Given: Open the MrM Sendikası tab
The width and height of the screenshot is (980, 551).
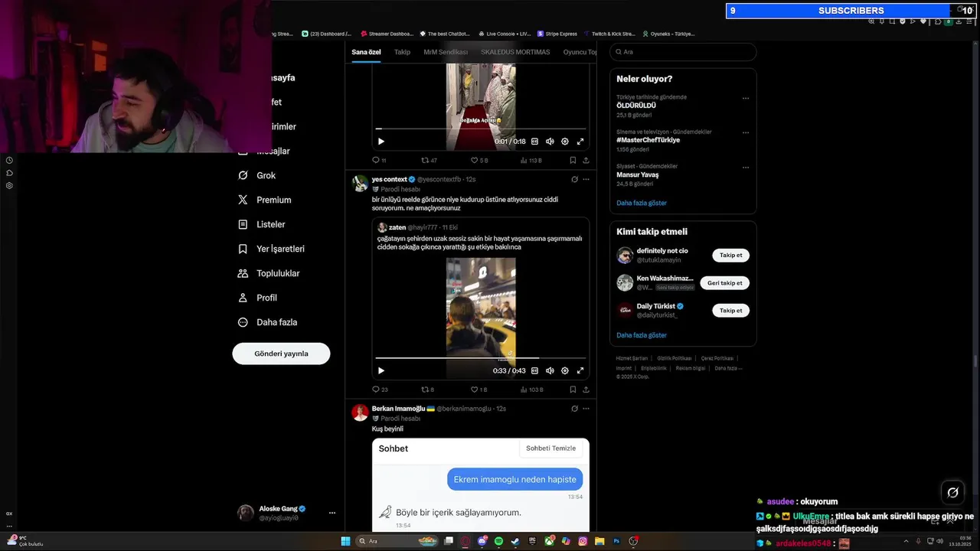Looking at the screenshot, I should click(x=446, y=52).
